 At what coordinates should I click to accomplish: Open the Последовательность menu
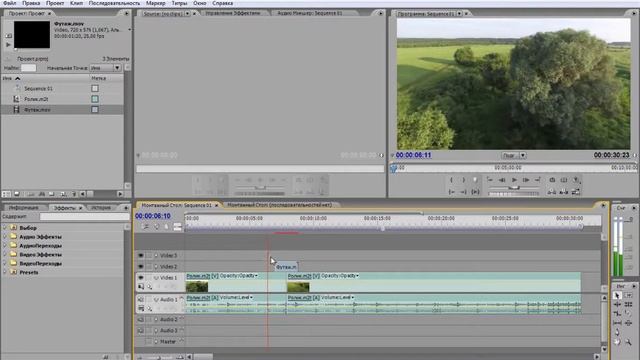114,3
